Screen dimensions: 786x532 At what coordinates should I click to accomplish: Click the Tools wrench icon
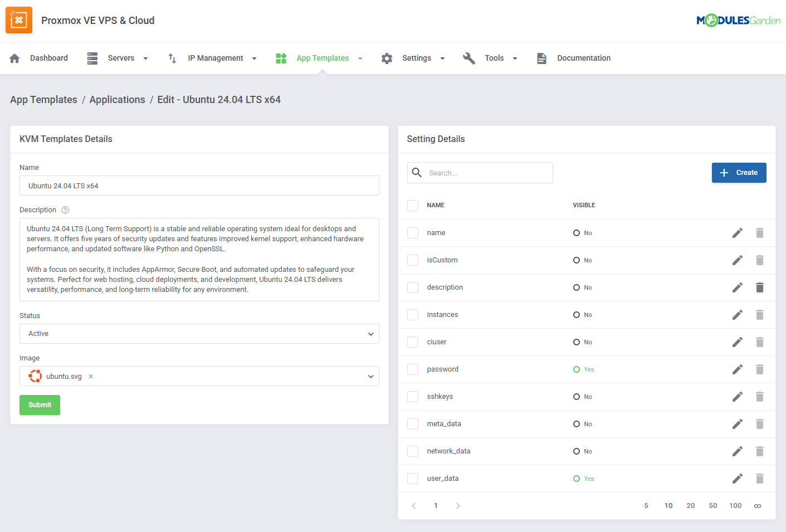(x=469, y=57)
